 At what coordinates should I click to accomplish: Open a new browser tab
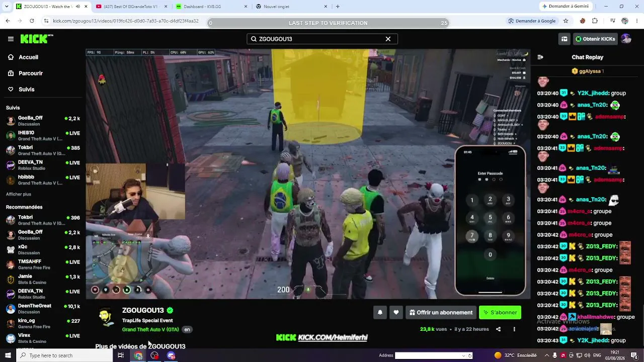[x=338, y=7]
